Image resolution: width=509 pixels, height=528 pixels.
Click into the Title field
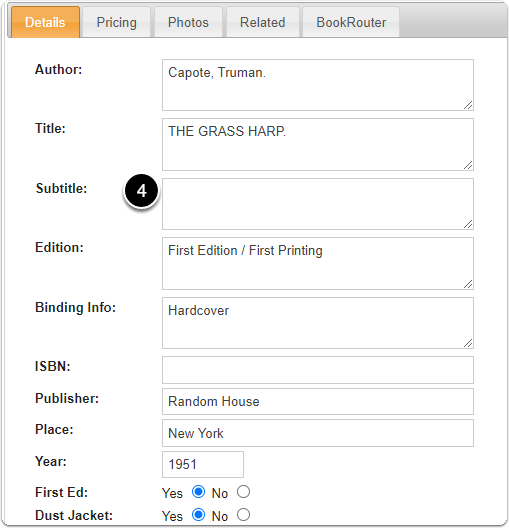tap(318, 144)
